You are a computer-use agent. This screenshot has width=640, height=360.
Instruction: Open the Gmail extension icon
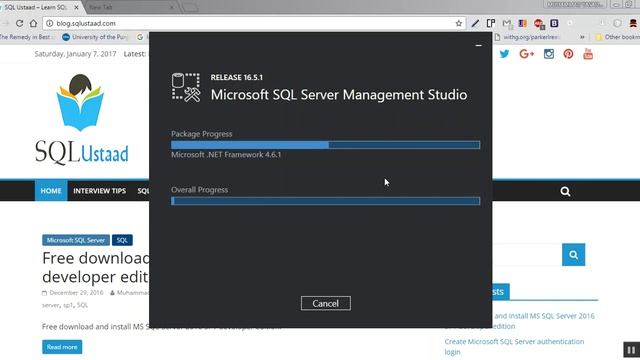tap(507, 24)
